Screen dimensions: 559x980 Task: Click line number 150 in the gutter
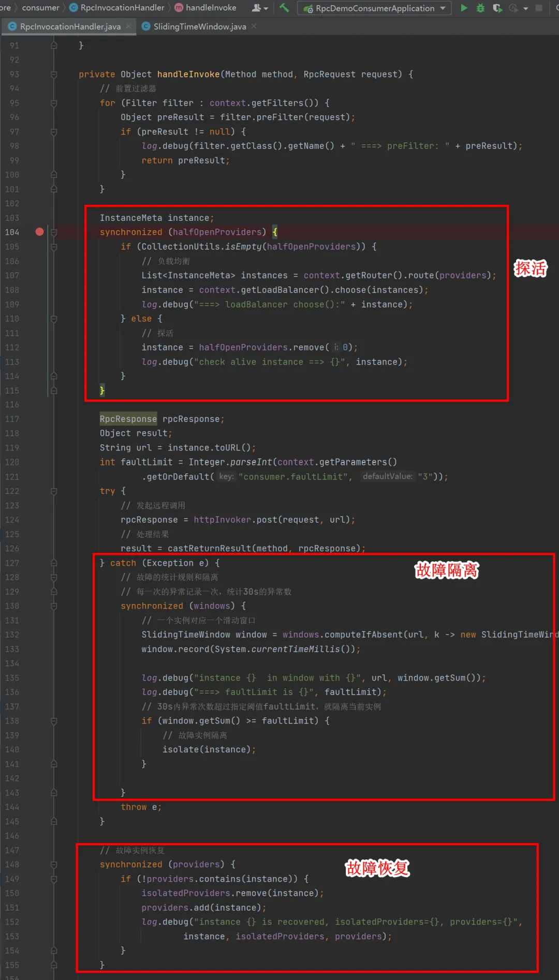click(12, 893)
